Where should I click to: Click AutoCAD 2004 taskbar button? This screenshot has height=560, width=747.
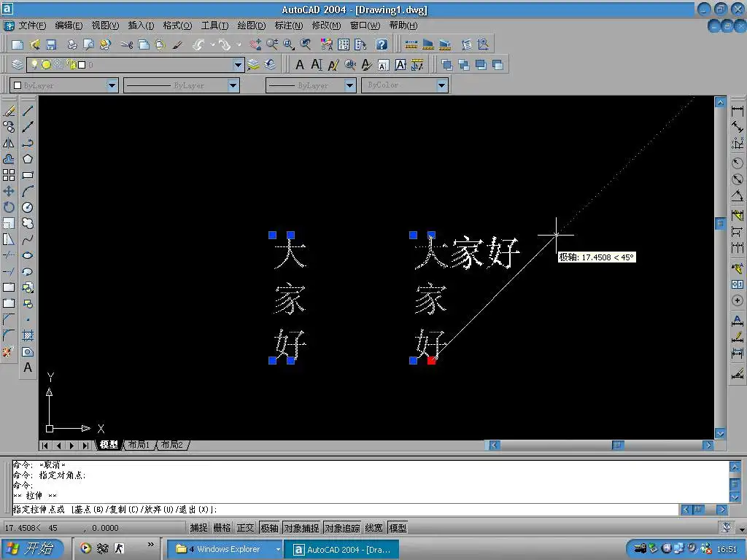341,549
